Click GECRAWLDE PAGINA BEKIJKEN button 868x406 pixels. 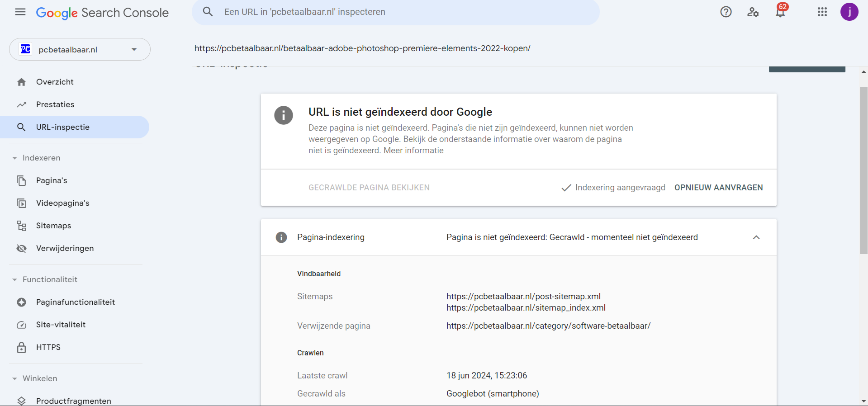pos(369,188)
